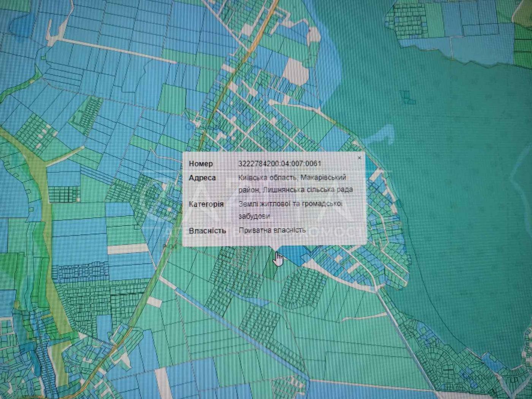The image size is (532, 399).
Task: Click the Номер label in popup
Action: coord(201,164)
